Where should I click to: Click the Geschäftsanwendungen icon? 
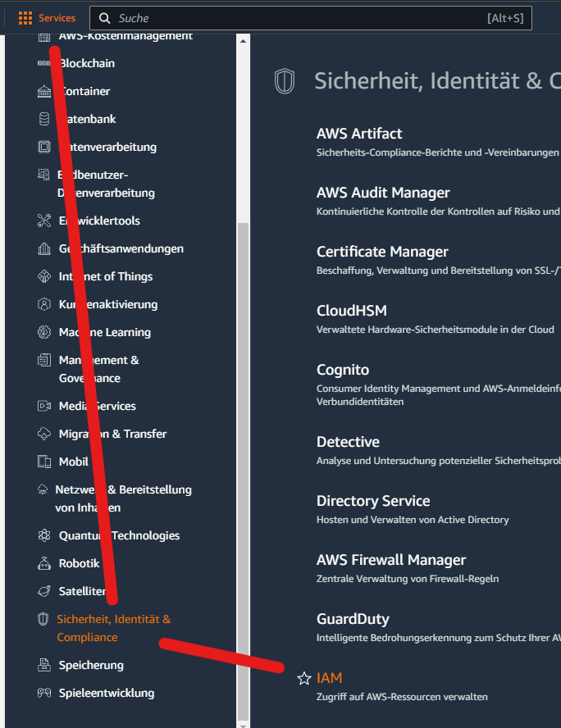(44, 248)
